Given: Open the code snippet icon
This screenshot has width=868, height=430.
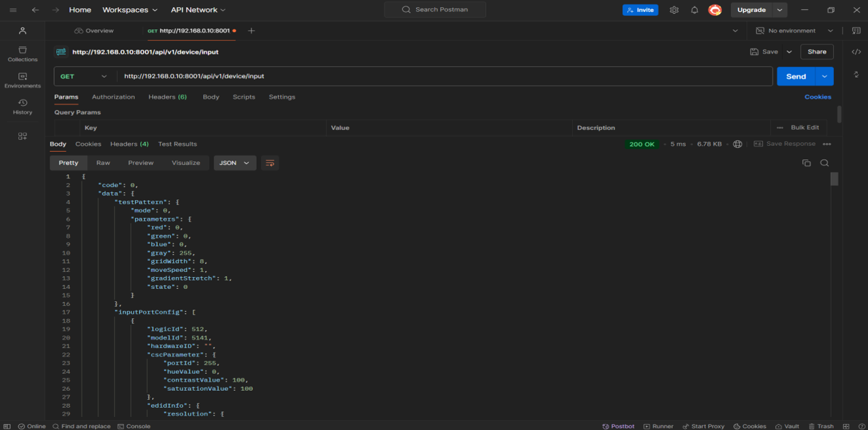Looking at the screenshot, I should point(856,52).
